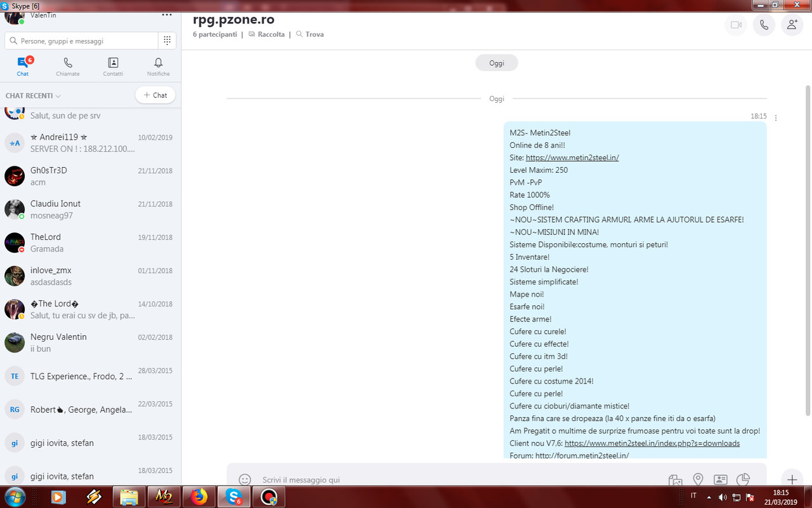Attach a file or image to message

click(675, 480)
